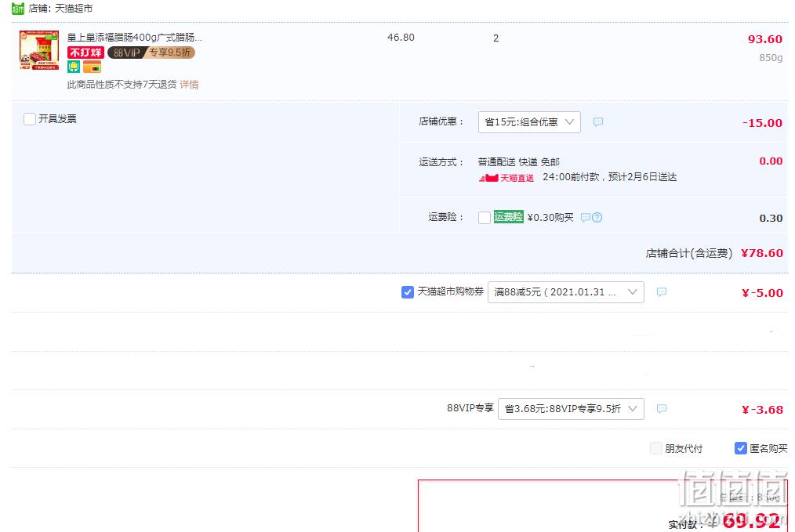Enable the 朋友代付 checkbox

pos(656,448)
